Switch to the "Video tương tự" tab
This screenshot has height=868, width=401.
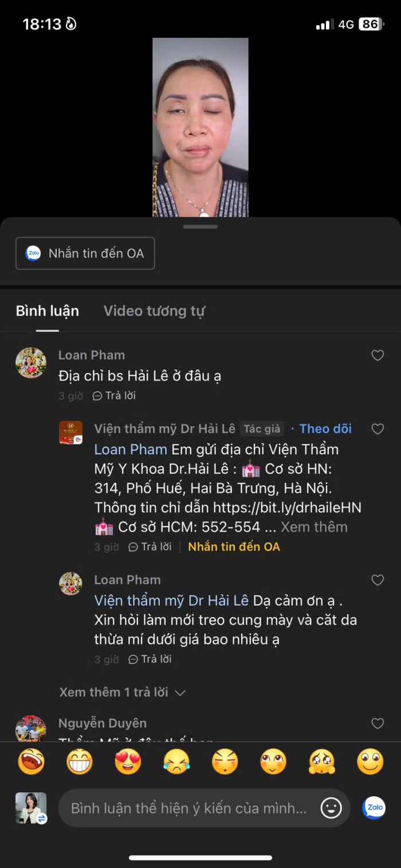[x=154, y=311]
